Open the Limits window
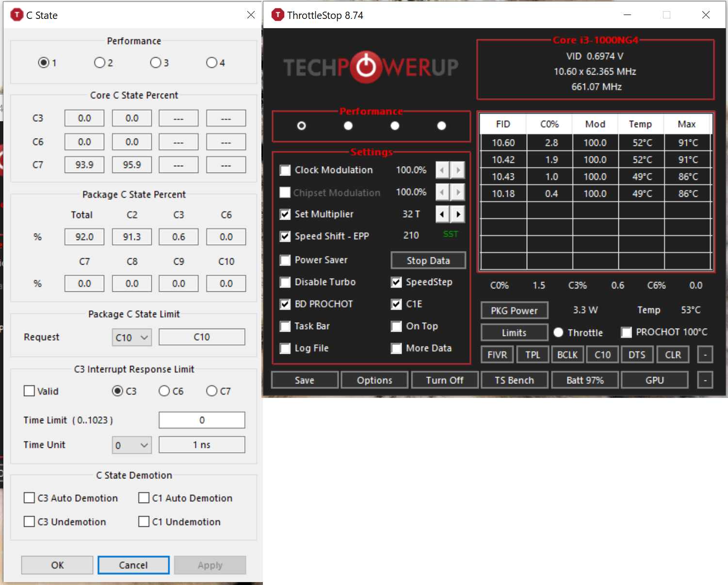 pos(514,332)
